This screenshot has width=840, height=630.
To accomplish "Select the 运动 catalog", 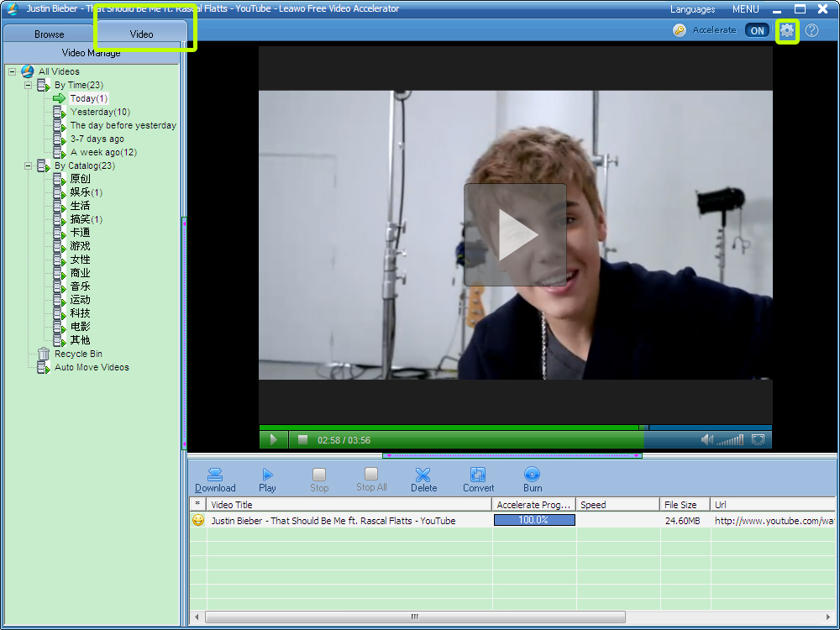I will tap(81, 300).
